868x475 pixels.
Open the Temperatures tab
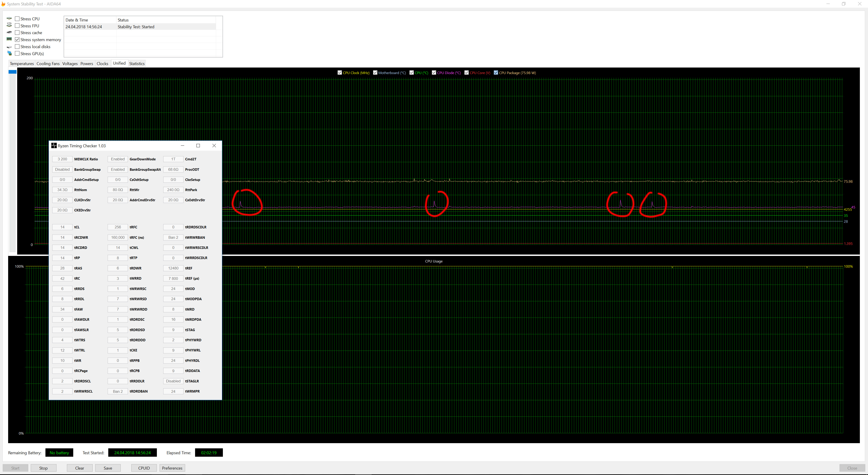point(21,64)
